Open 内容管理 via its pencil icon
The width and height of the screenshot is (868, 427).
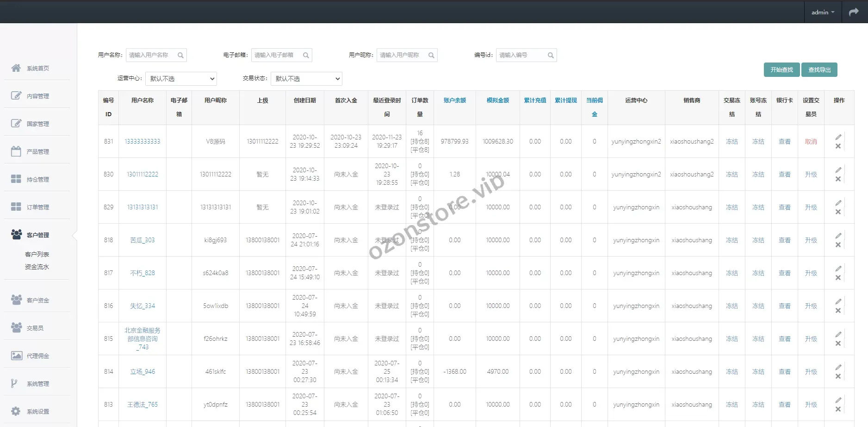pos(15,95)
